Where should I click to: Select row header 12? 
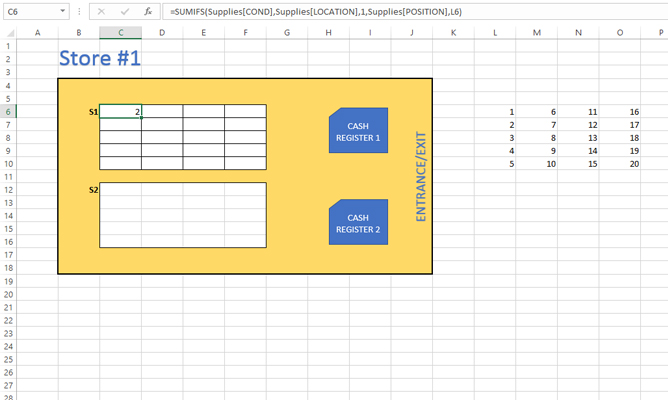click(8, 190)
